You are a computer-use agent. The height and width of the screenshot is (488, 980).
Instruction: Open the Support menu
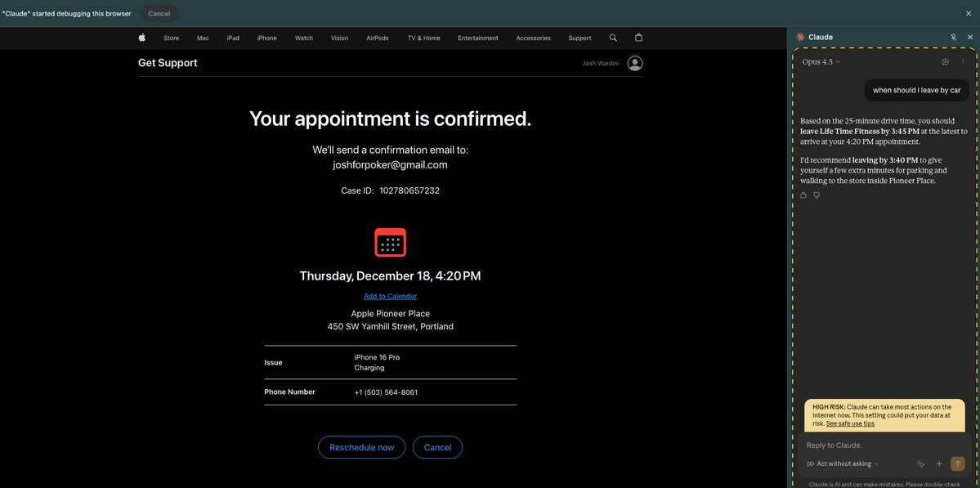[580, 38]
